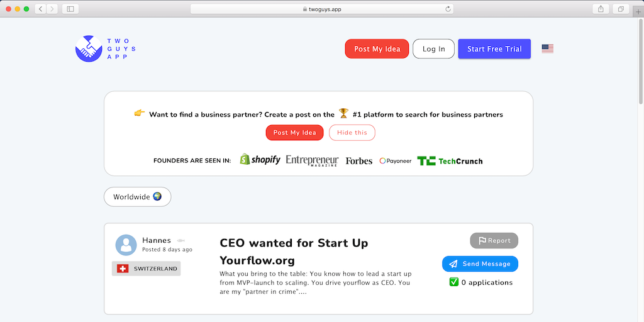Click the Two Guys App handshake logo

89,48
